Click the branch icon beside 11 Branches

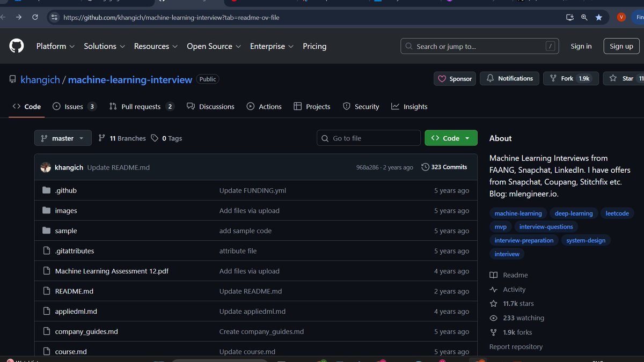click(102, 138)
